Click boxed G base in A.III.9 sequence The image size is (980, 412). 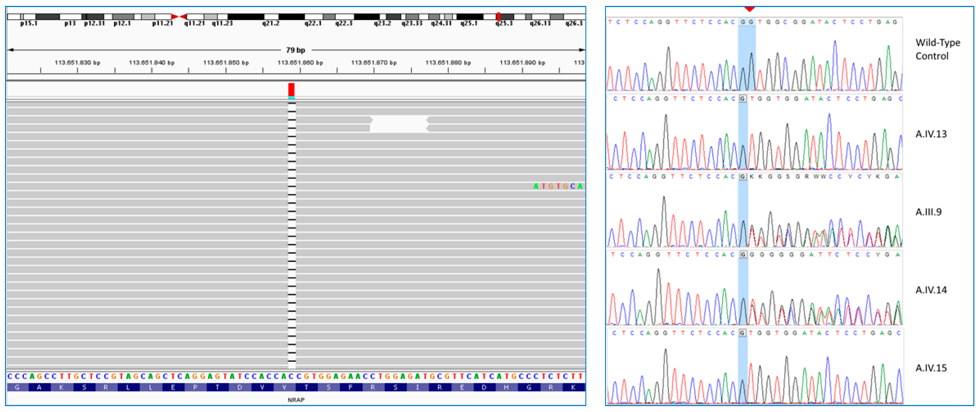742,177
